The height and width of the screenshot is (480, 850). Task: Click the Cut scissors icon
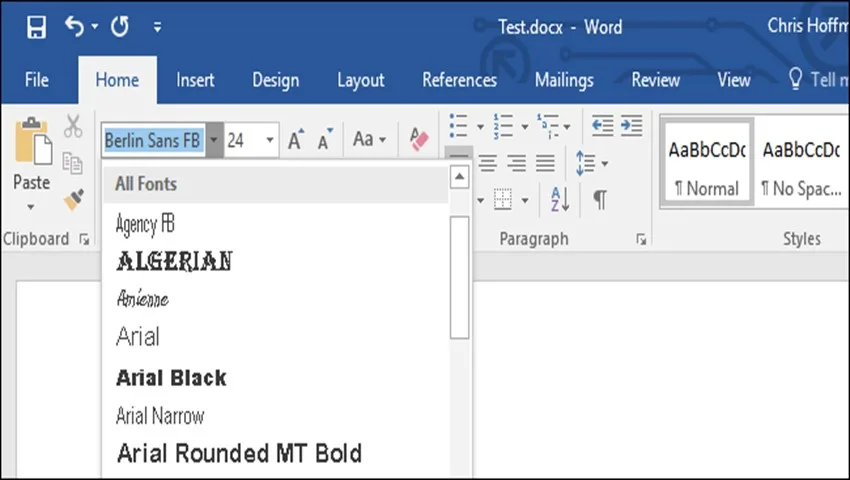pos(73,126)
